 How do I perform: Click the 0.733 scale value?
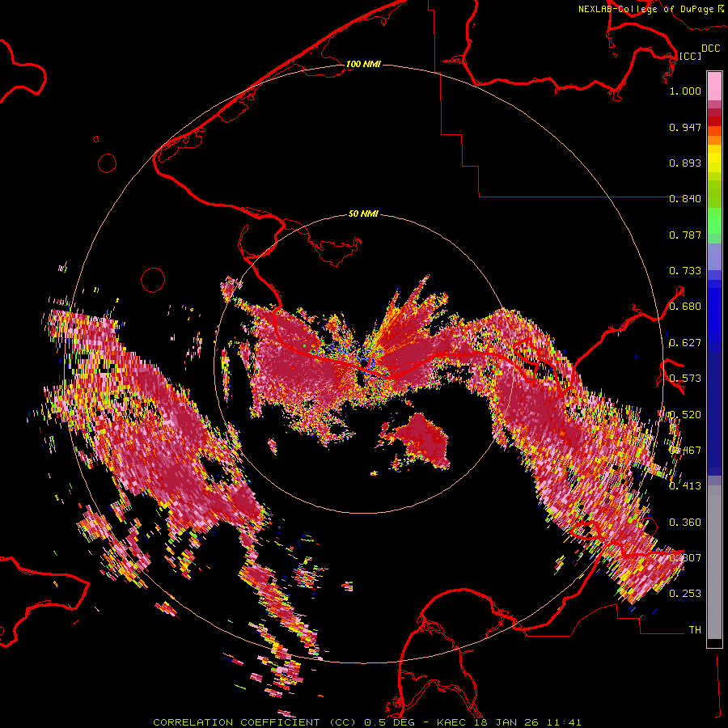[685, 271]
